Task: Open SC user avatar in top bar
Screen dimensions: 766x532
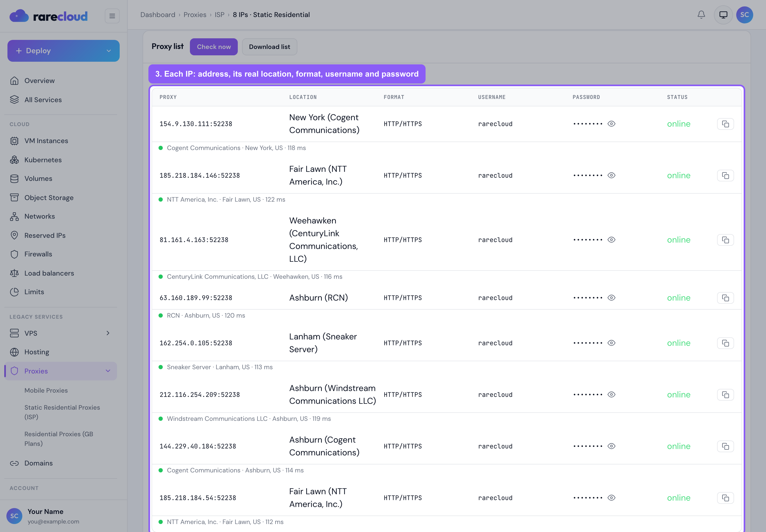Action: coord(744,15)
